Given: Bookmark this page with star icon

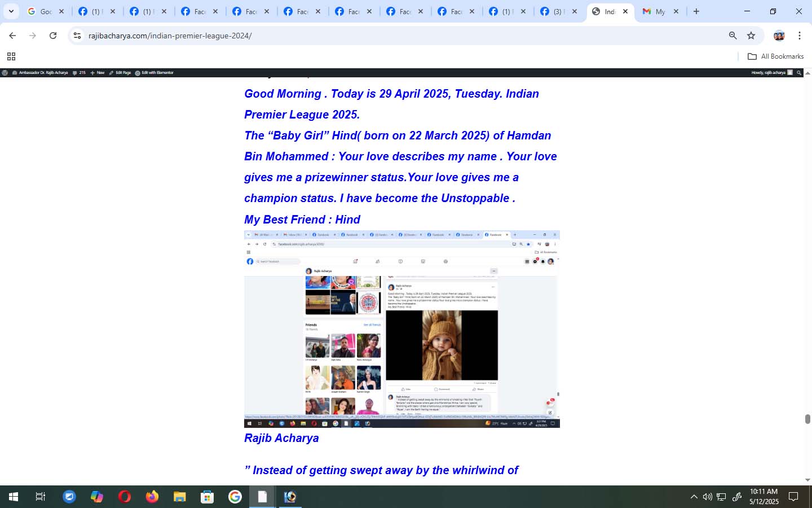Looking at the screenshot, I should (x=751, y=36).
